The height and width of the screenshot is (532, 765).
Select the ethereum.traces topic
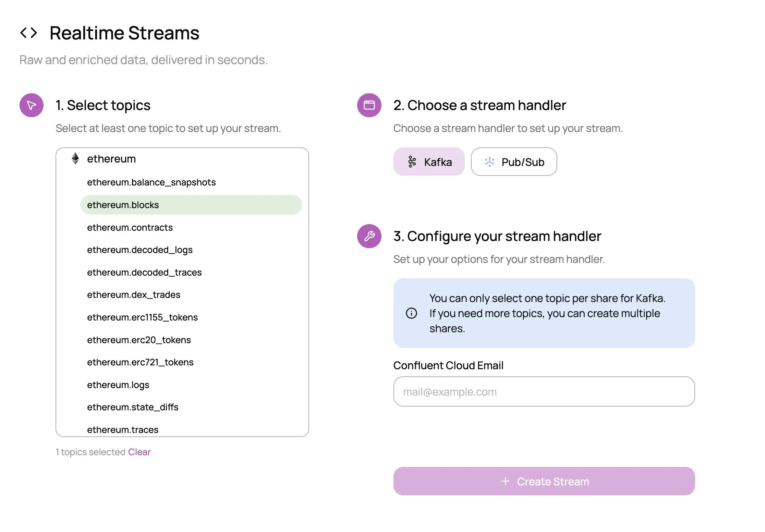pyautogui.click(x=122, y=430)
